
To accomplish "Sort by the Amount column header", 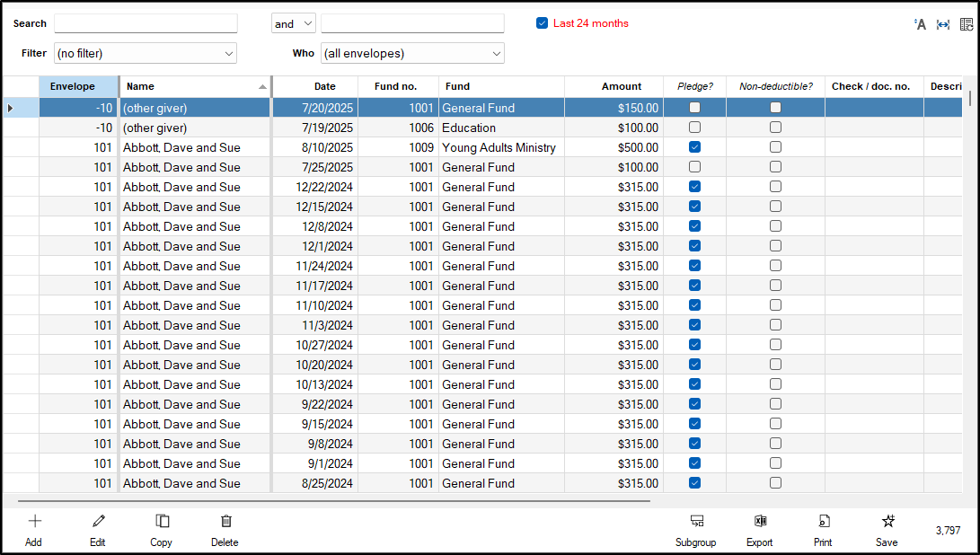I will pyautogui.click(x=621, y=86).
